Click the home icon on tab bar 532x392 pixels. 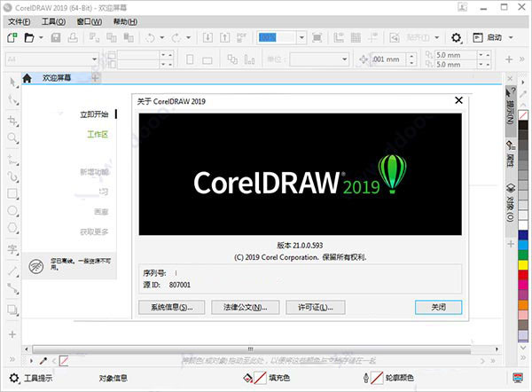(27, 78)
